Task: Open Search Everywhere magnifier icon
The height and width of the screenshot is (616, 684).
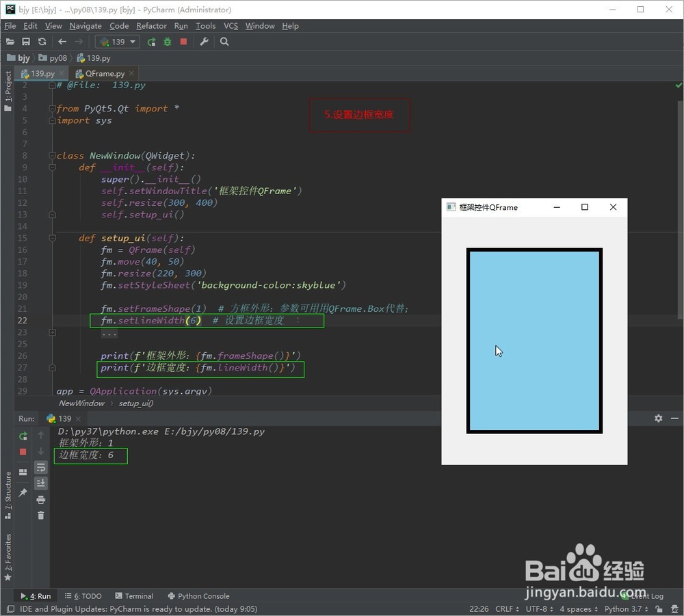Action: pyautogui.click(x=224, y=42)
